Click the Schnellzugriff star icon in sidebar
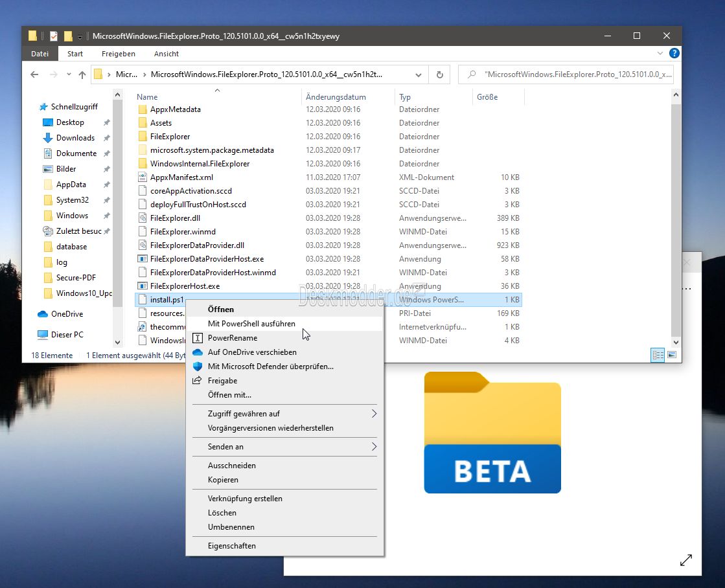This screenshot has height=588, width=725. coord(43,107)
